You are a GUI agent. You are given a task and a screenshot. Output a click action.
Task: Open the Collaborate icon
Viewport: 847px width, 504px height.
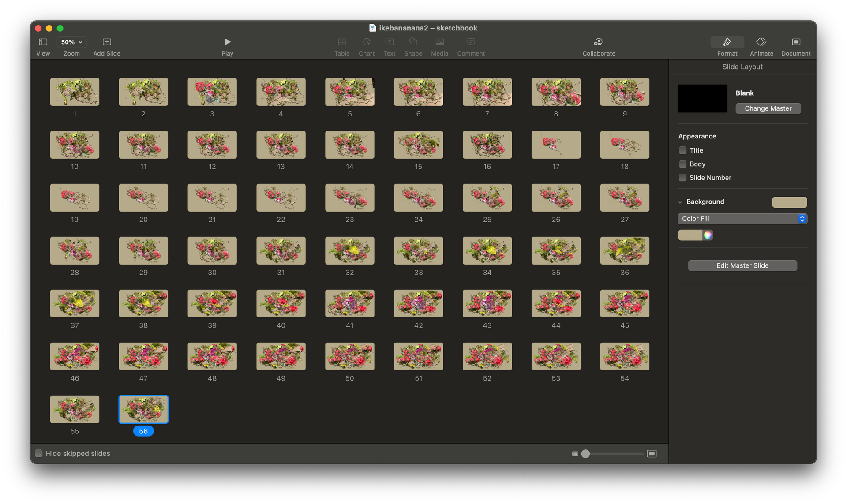[598, 42]
